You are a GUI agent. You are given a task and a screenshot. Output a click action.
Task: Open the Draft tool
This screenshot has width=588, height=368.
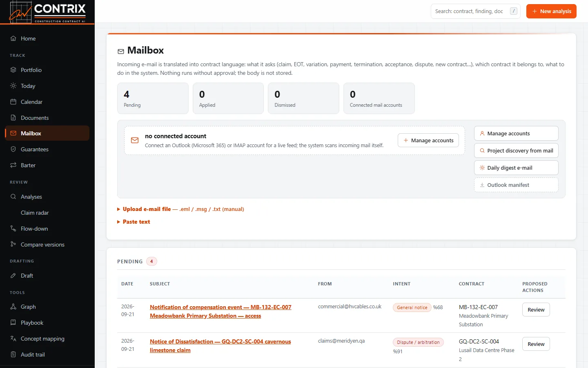tap(47, 276)
